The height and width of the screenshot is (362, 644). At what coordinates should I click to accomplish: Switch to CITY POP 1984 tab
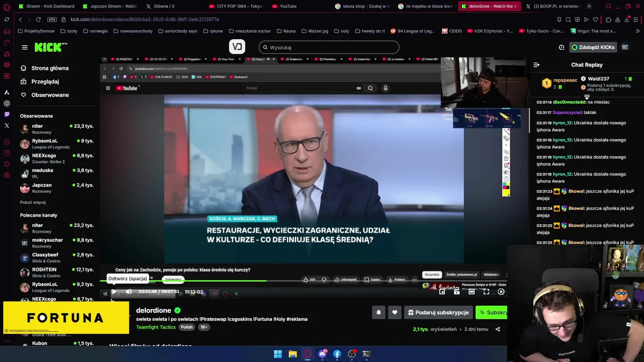tap(236, 6)
